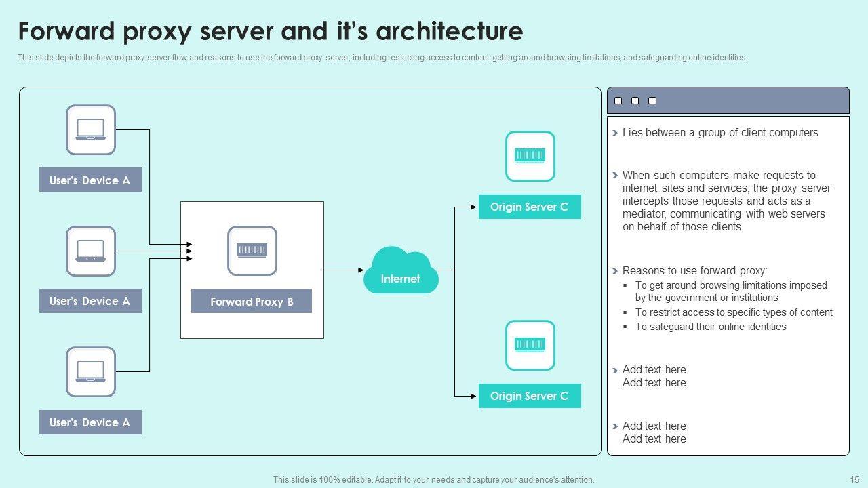868x488 pixels.
Task: Click the third small square in panel header
Action: 652,101
